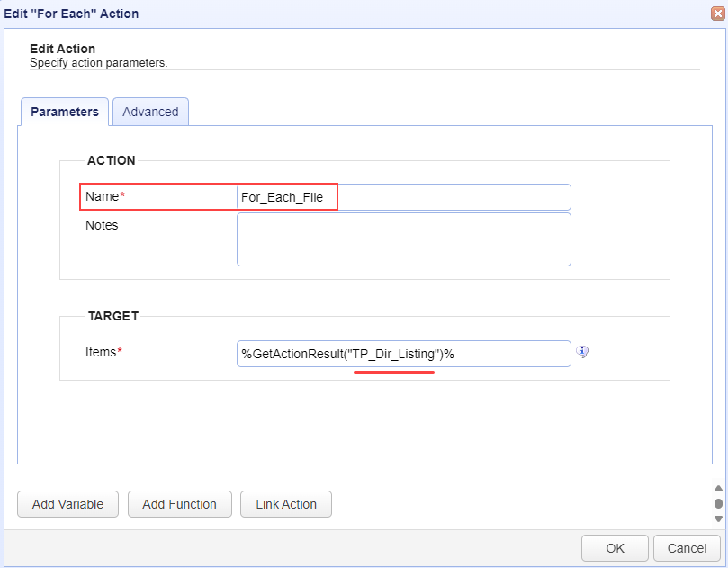
Task: Click inside the empty Notes text area
Action: (x=403, y=239)
